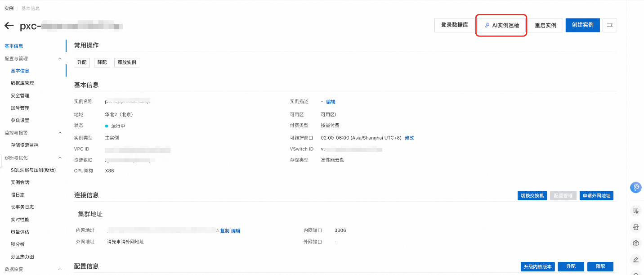Image resolution: width=644 pixels, height=275 pixels.
Task: Click 编辑 link beside 实例描述
Action: [331, 102]
